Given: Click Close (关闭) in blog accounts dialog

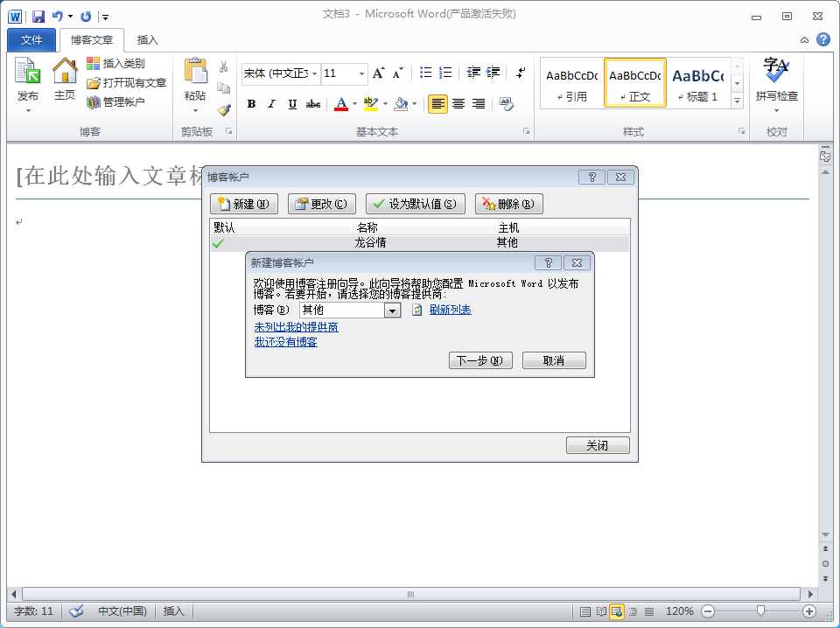Looking at the screenshot, I should pyautogui.click(x=598, y=445).
